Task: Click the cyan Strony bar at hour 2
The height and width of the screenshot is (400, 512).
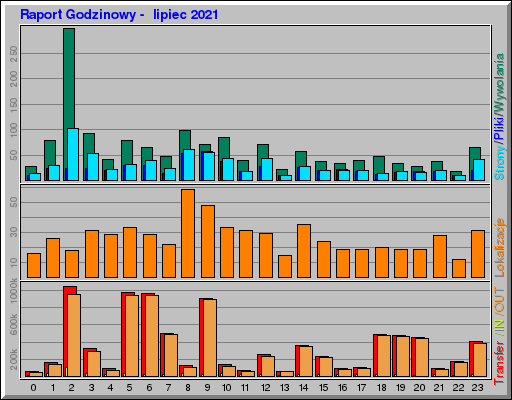Action: coord(73,155)
